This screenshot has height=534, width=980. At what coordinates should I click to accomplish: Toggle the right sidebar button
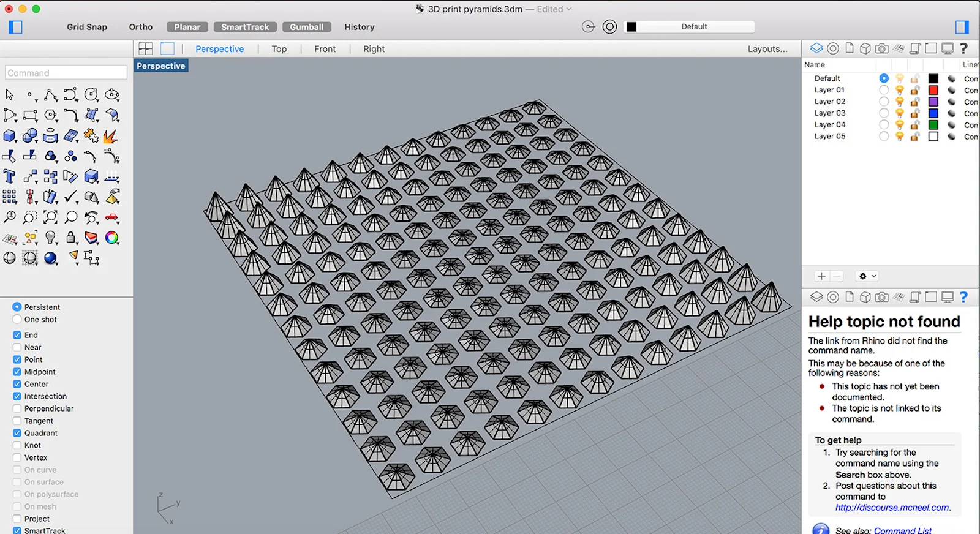click(x=962, y=27)
